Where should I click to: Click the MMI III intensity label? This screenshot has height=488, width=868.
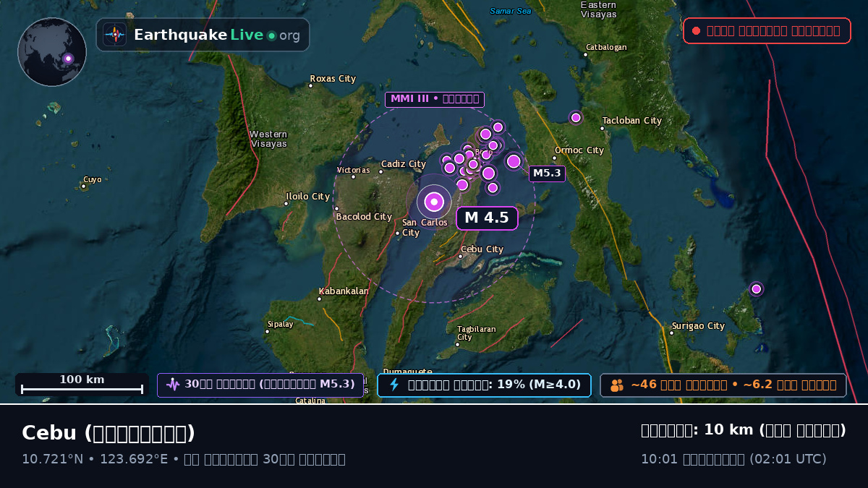coord(435,99)
